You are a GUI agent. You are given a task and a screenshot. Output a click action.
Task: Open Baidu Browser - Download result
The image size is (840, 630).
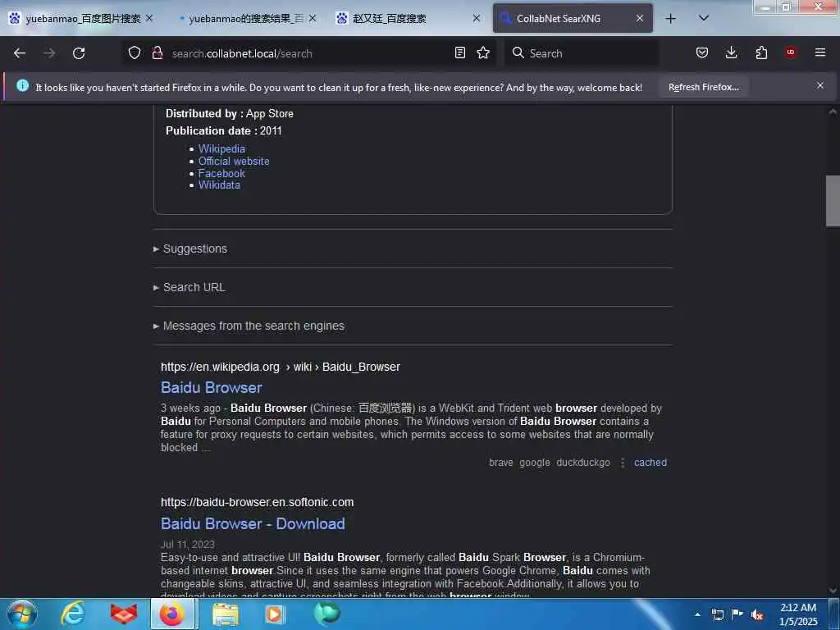(253, 523)
